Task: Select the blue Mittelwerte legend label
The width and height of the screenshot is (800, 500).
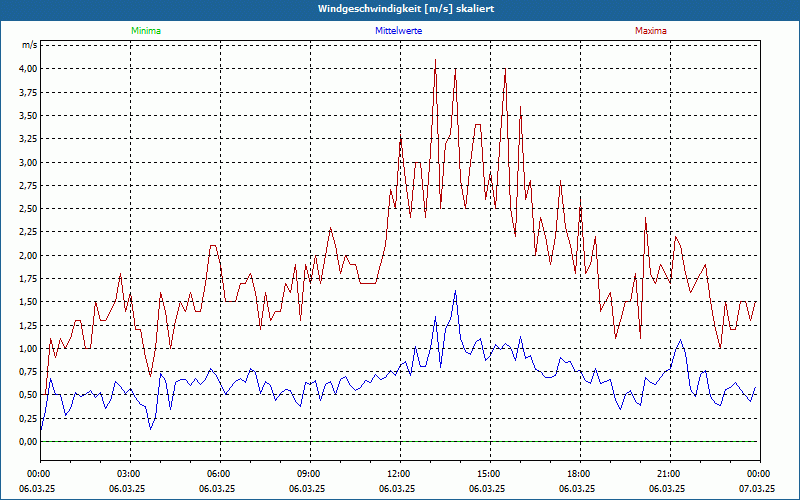Action: (398, 31)
